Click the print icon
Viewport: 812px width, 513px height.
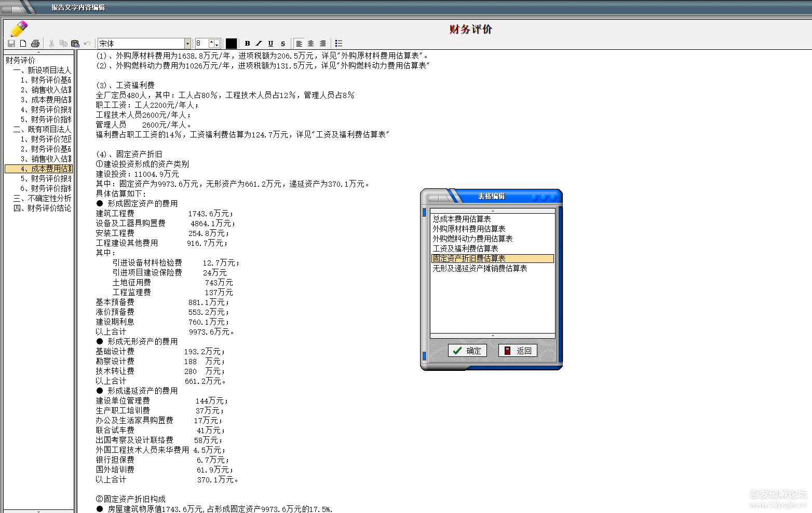pos(35,44)
